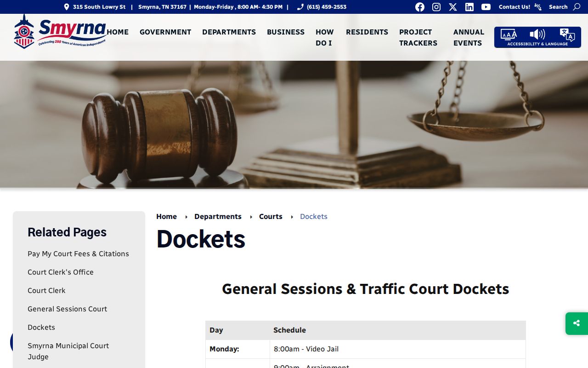588x368 pixels.
Task: Go to Courts breadcrumb link
Action: [x=271, y=216]
